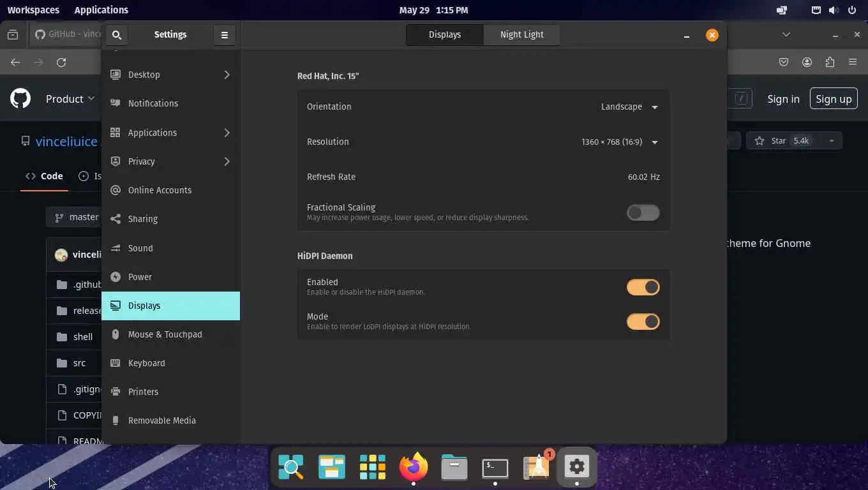Open the Firefox tab overview icon
Screen dimensions: 868x490
pos(13,34)
